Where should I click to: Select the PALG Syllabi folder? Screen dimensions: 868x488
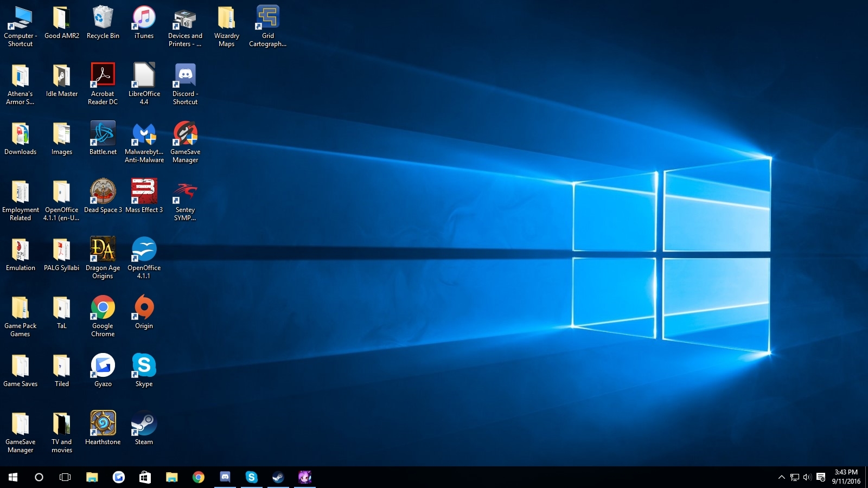point(62,255)
